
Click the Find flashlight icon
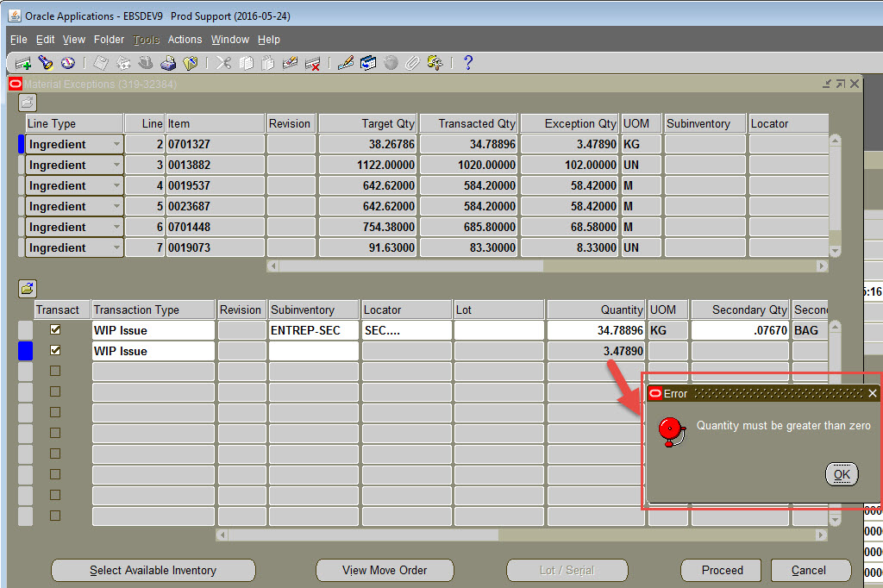pyautogui.click(x=46, y=62)
